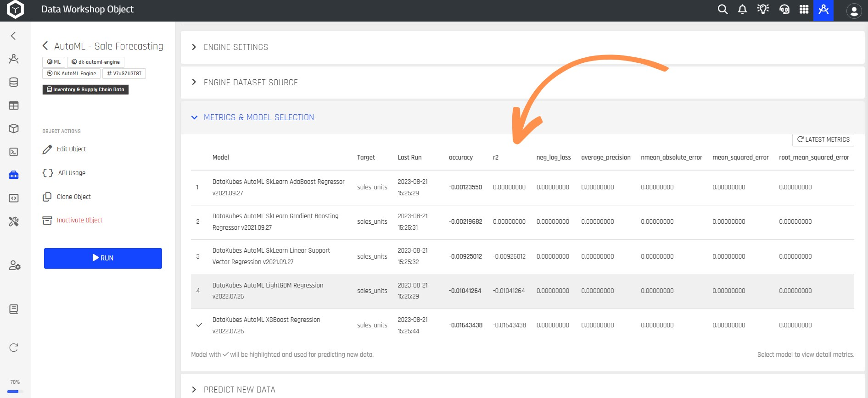The width and height of the screenshot is (868, 398).
Task: Open the topmost network-person sidebar icon
Action: click(x=14, y=59)
